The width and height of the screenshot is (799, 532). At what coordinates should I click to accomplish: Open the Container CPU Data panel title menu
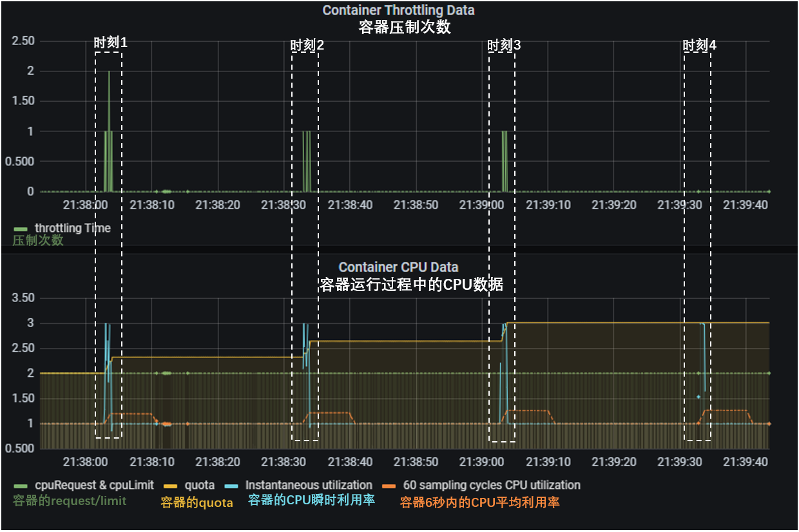[x=398, y=267]
